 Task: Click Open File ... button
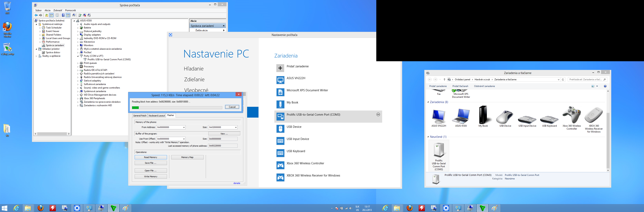coord(151,171)
